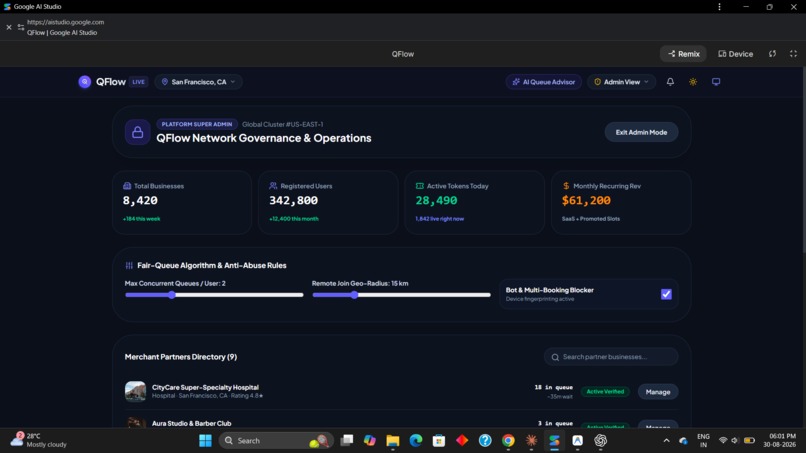The image size is (806, 453).
Task: Open the browser three-dot menu
Action: click(x=719, y=7)
